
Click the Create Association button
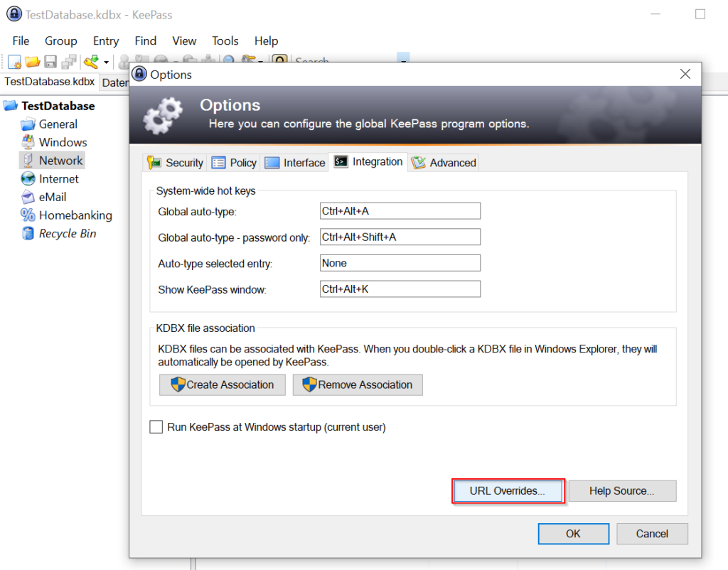click(223, 385)
